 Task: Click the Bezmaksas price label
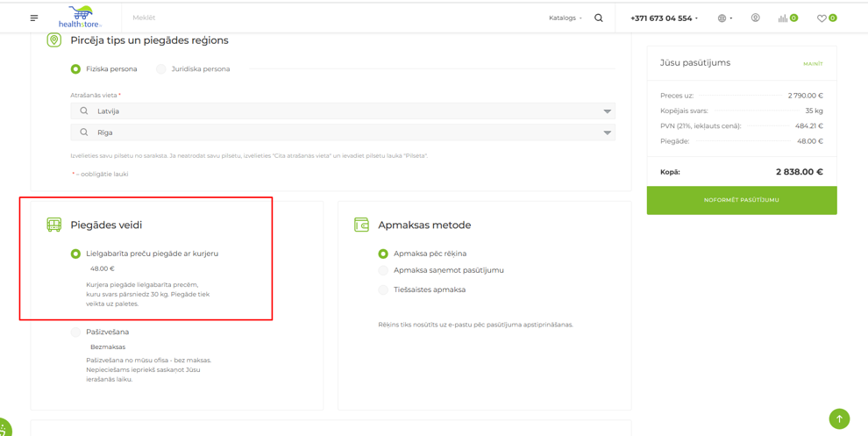pyautogui.click(x=108, y=347)
